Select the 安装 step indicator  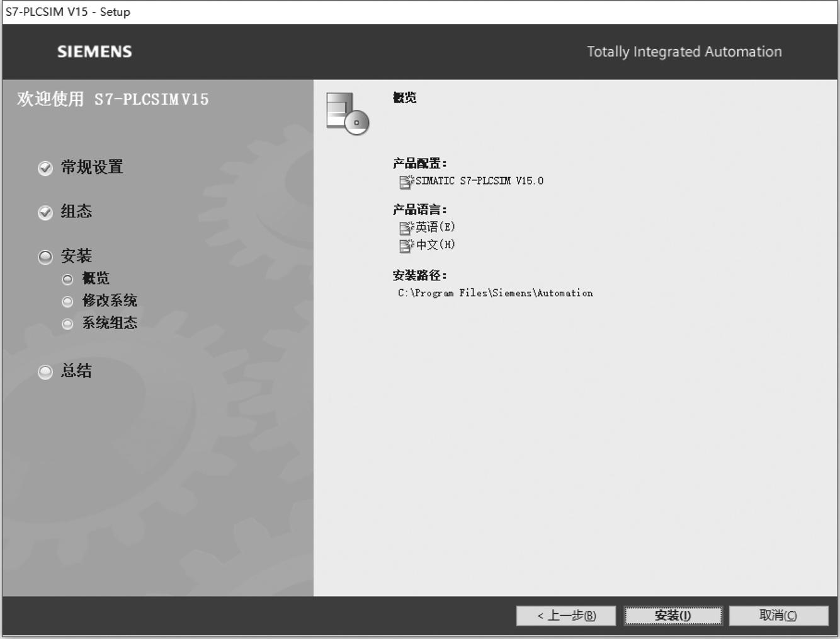(45, 257)
